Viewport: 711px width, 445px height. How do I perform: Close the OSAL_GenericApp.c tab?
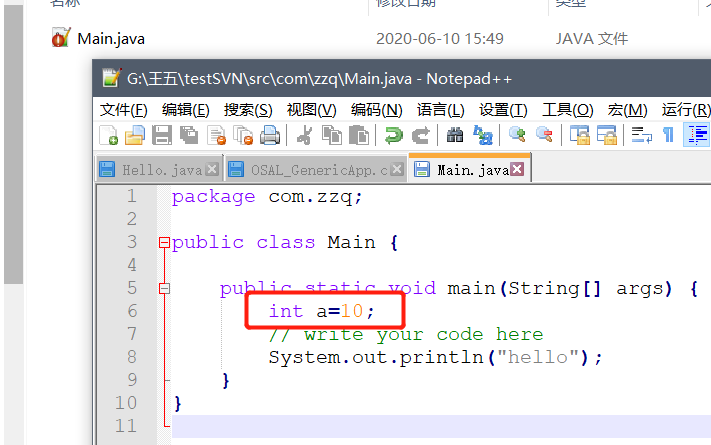tap(397, 170)
